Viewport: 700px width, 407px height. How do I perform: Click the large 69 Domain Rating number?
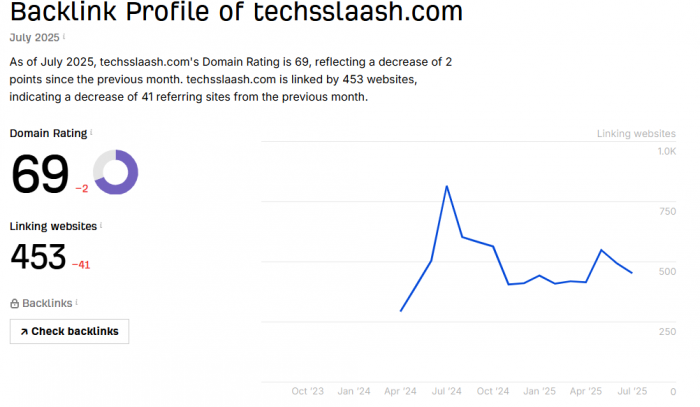pos(40,174)
